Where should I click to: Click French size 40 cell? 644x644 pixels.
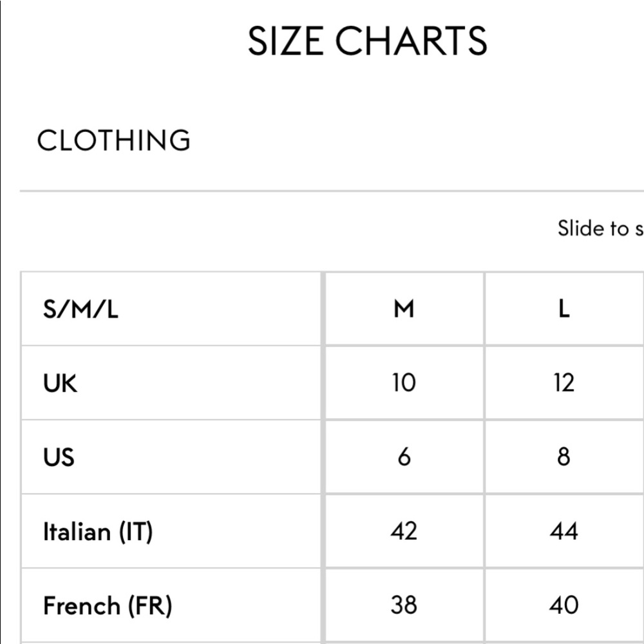pyautogui.click(x=564, y=605)
